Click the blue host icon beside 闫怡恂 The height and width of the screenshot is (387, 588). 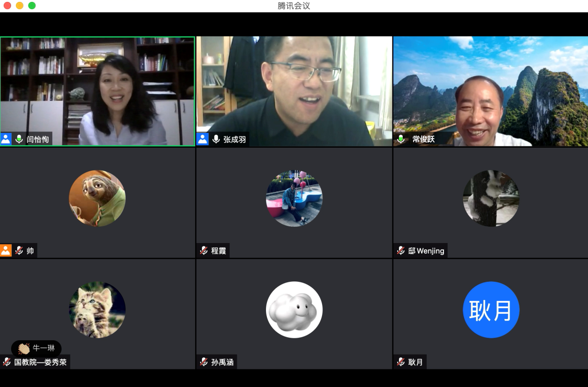[x=6, y=139]
